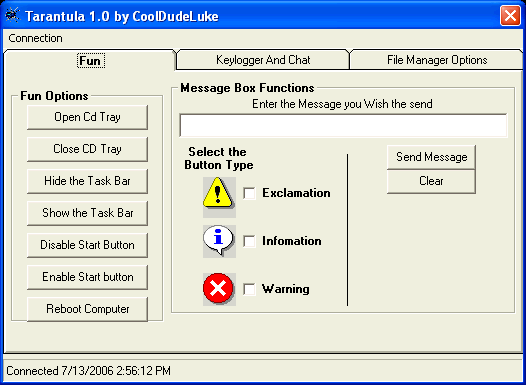Screen dimensions: 526x385
Task: Click the Close CD Tray button
Action: (87, 149)
